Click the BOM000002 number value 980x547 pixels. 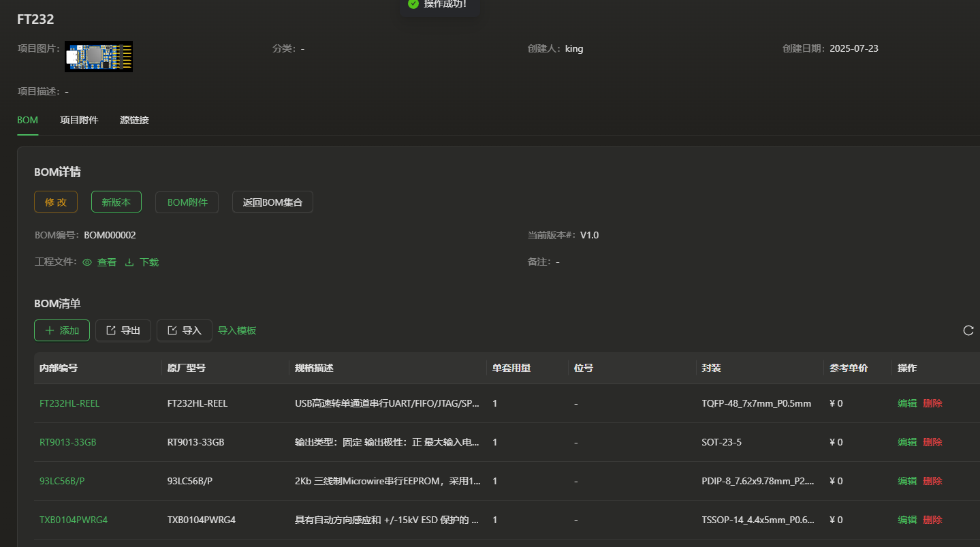(110, 235)
